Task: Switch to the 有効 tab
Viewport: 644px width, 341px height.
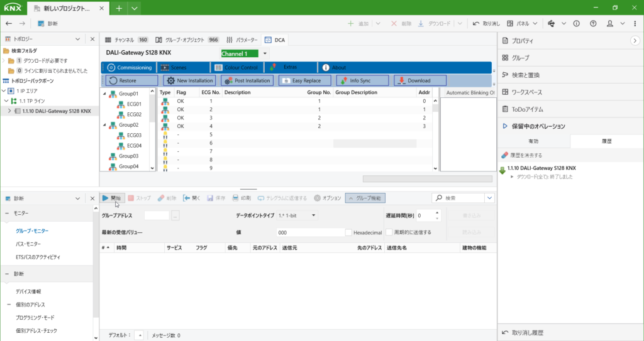Action: point(533,141)
